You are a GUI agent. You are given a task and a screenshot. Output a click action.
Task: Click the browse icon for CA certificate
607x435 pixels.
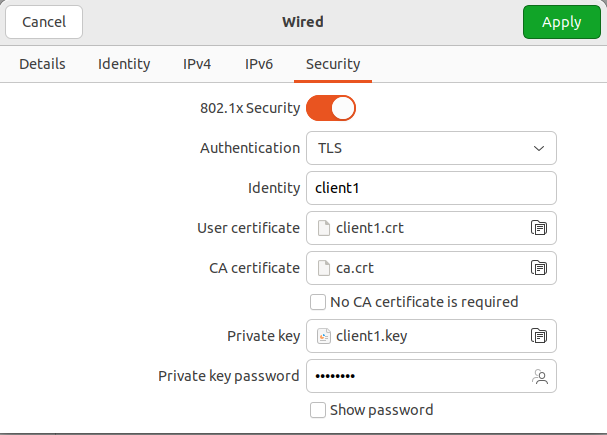pyautogui.click(x=538, y=268)
